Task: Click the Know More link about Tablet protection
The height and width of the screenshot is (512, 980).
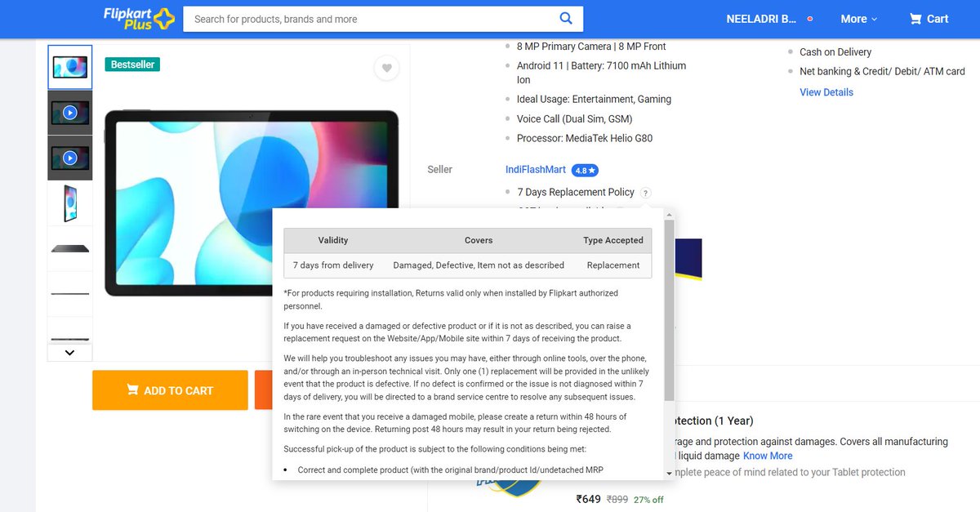Action: [767, 456]
